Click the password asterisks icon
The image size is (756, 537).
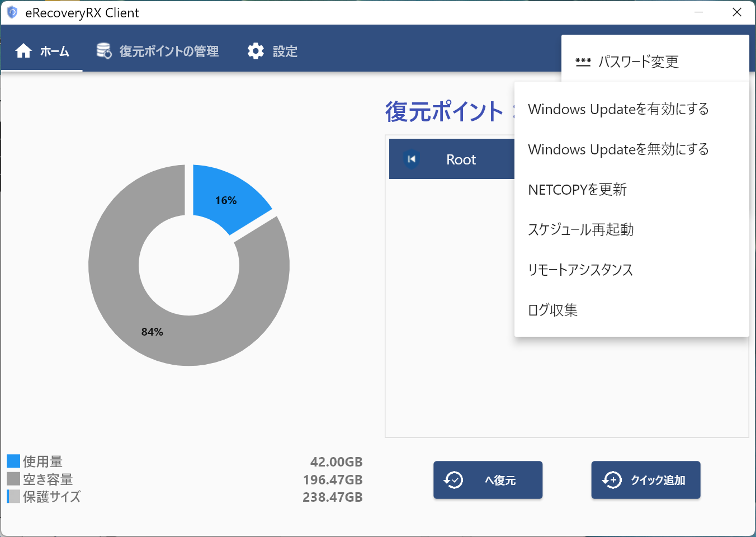tap(583, 62)
